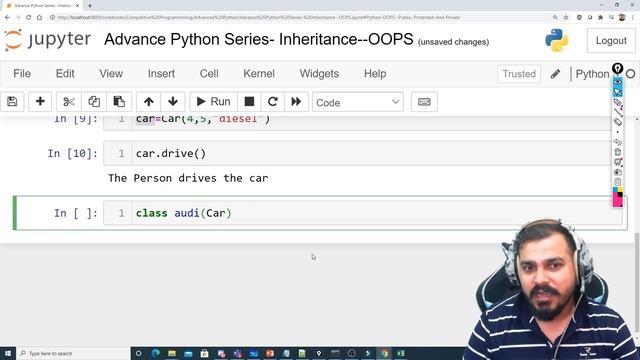
Task: Save the notebook with the floppy disk icon
Action: [12, 102]
